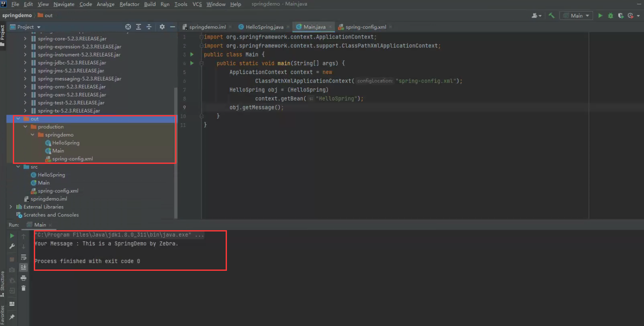Open the Project view dropdown
This screenshot has height=326, width=644.
click(25, 27)
